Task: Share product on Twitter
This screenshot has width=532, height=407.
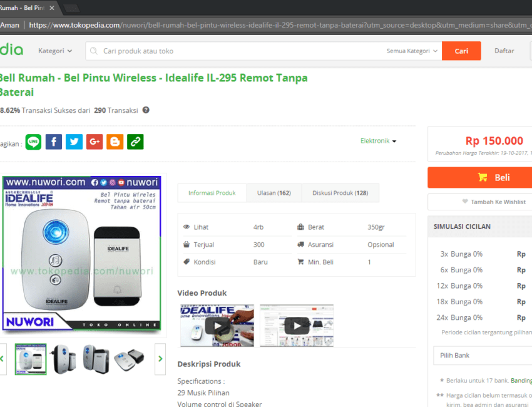Action: [74, 142]
